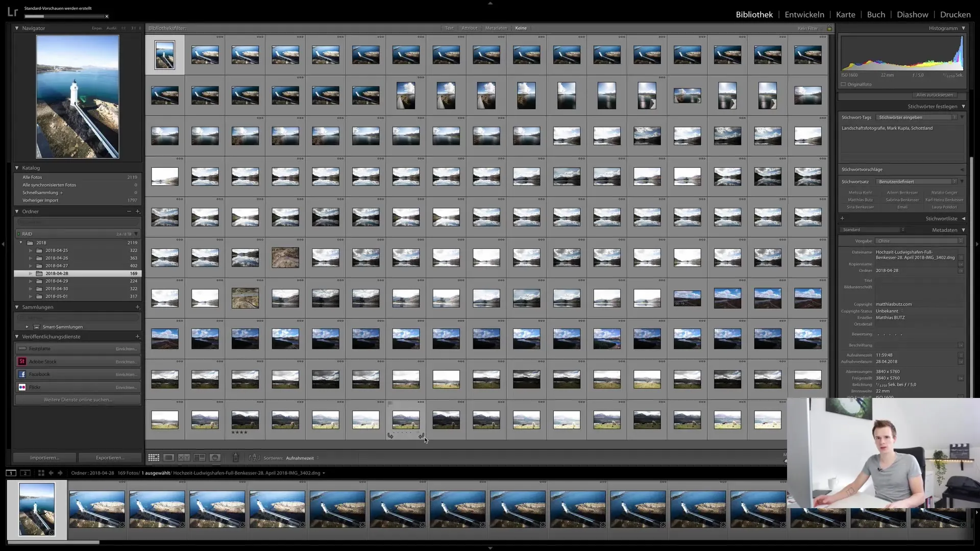980x551 pixels.
Task: Expand Smart-Sammlungen collection set
Action: pyautogui.click(x=27, y=327)
